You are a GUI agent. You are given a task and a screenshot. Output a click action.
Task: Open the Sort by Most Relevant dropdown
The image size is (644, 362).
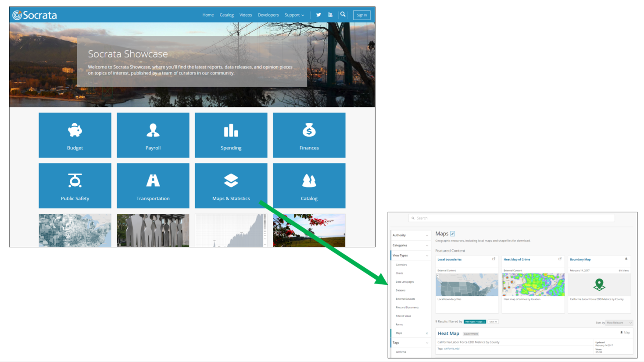[619, 323]
